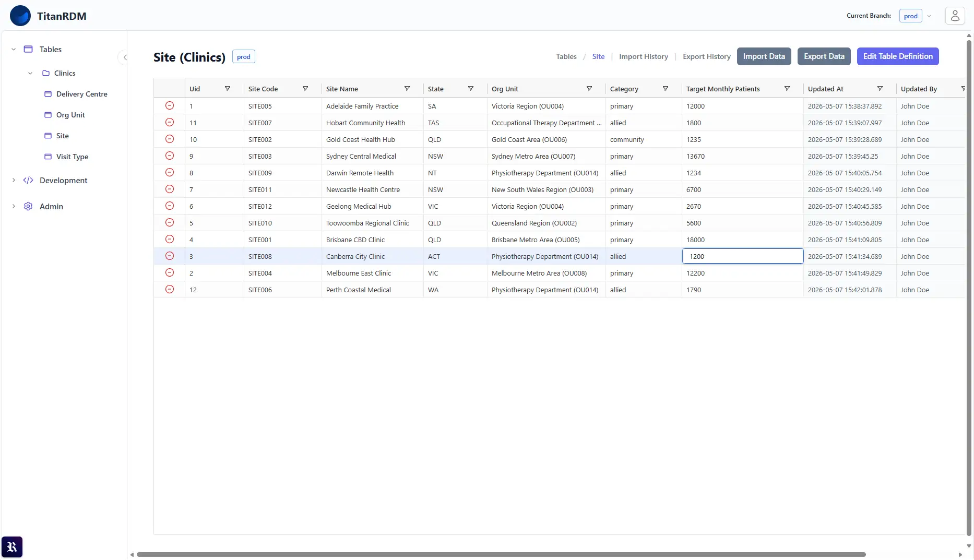Delete the Newcastle Health Centre row
Screen dimensions: 974x560
click(170, 189)
